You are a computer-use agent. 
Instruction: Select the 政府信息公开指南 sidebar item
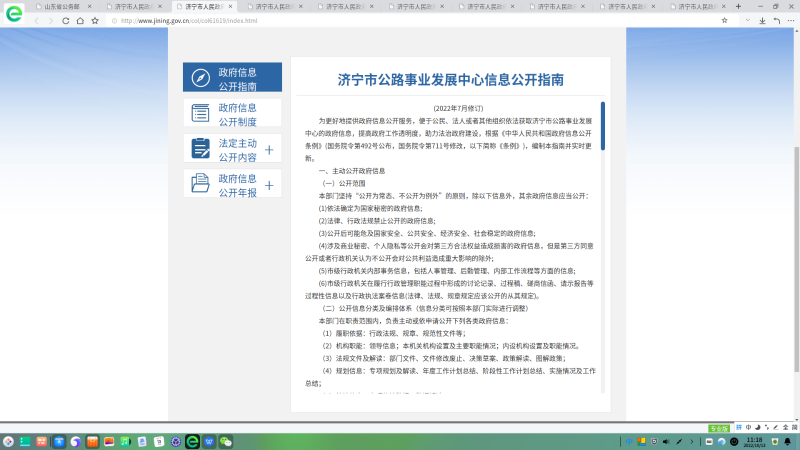click(238, 78)
